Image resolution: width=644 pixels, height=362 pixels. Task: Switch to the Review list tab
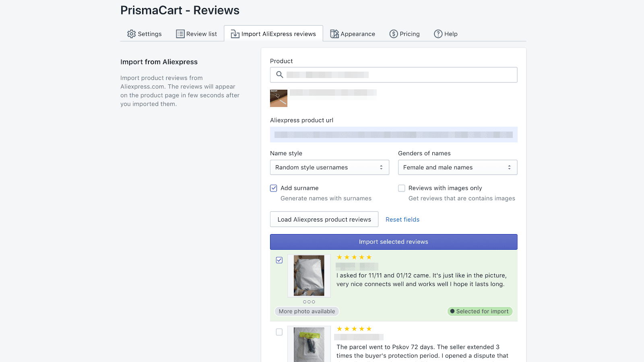197,34
